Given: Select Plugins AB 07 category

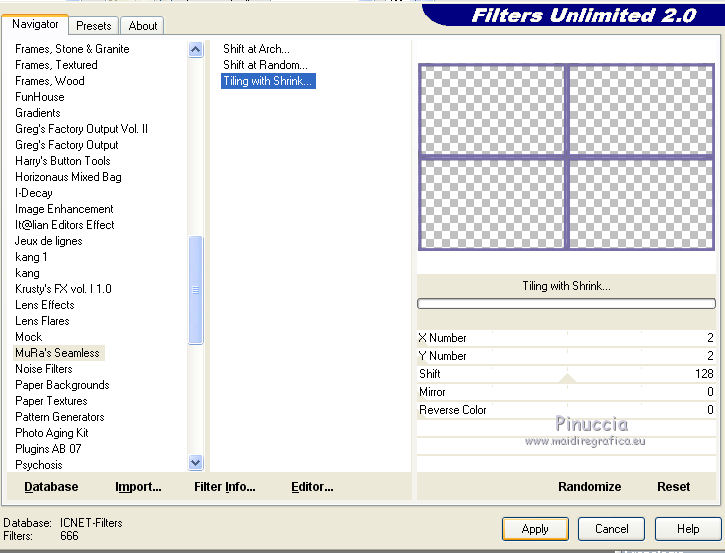Looking at the screenshot, I should 48,449.
